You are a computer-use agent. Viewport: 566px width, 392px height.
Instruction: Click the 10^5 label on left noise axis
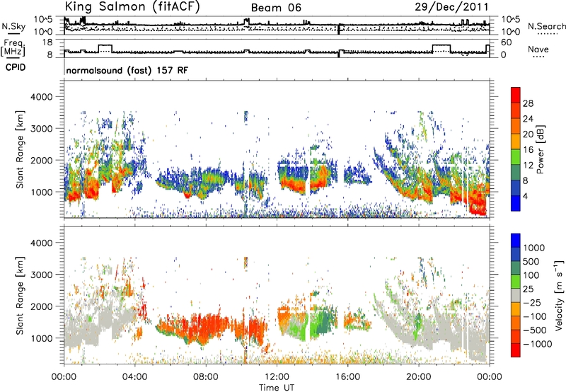[x=43, y=20]
